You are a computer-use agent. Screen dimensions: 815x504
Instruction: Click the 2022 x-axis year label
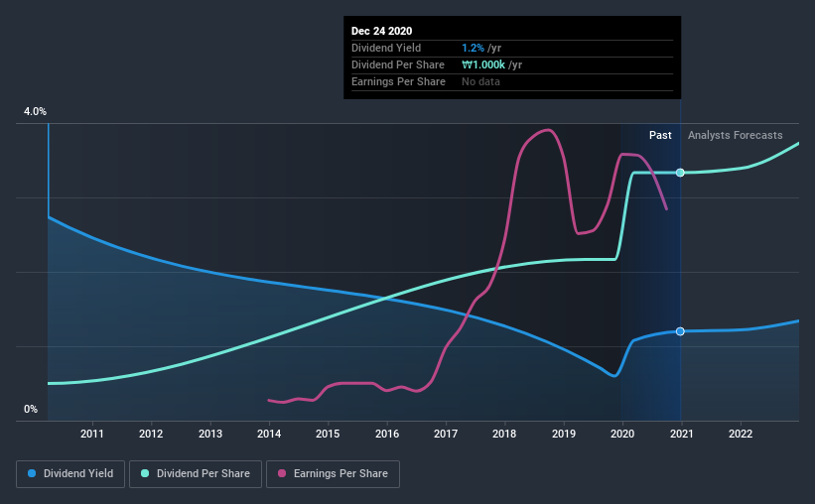[741, 434]
